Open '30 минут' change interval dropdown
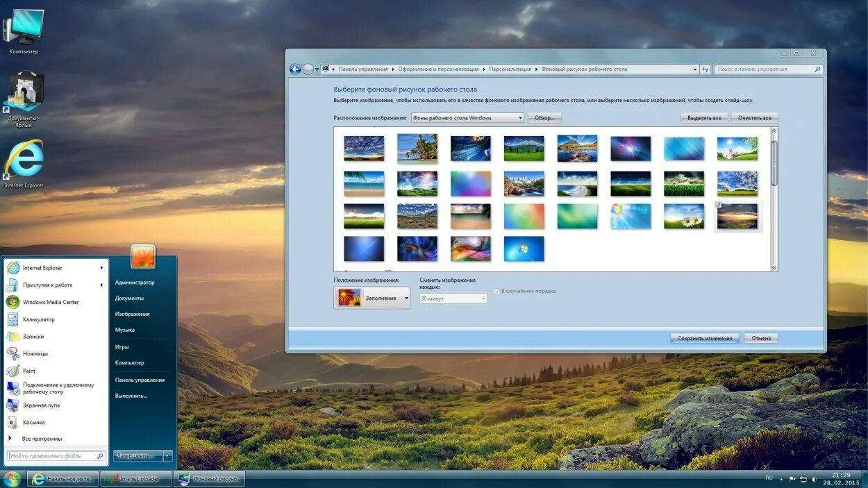The height and width of the screenshot is (488, 868). click(x=453, y=298)
